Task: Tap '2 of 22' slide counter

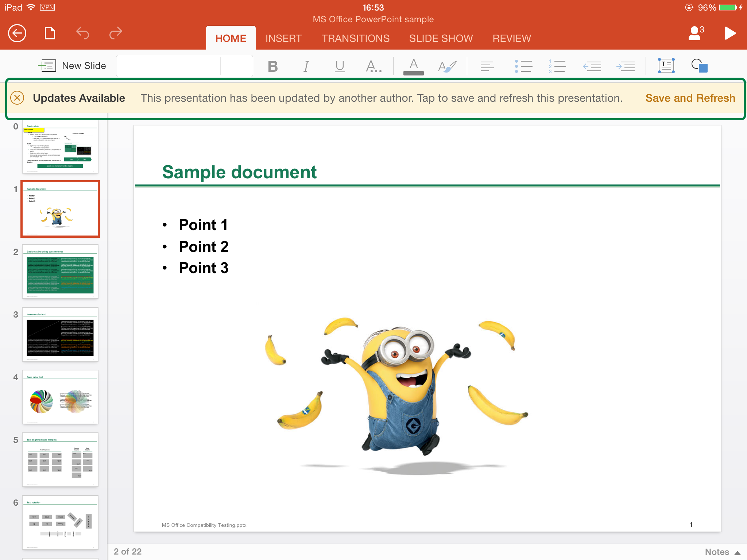Action: point(128,552)
